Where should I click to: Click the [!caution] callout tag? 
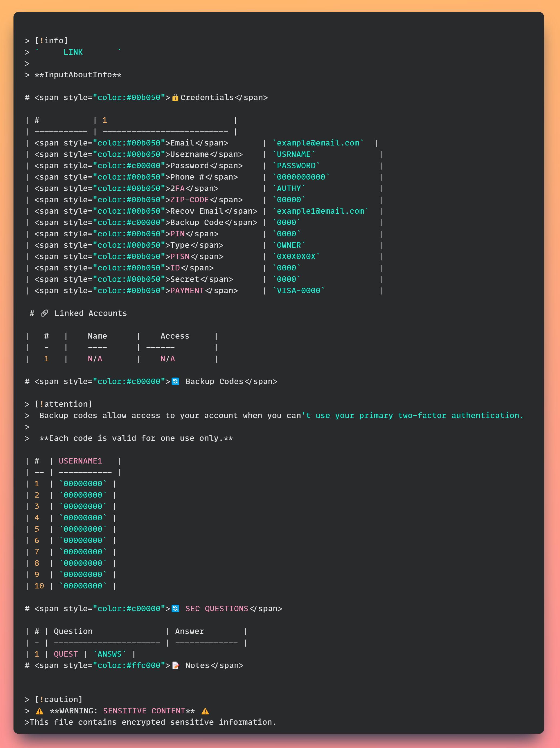pyautogui.click(x=58, y=699)
